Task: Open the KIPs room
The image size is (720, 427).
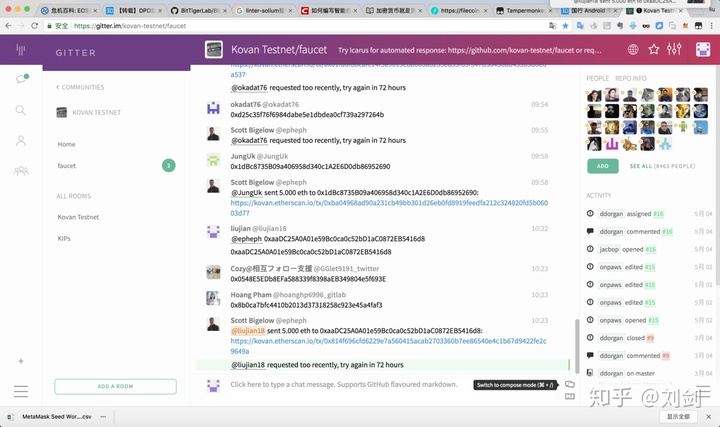Action: point(64,239)
